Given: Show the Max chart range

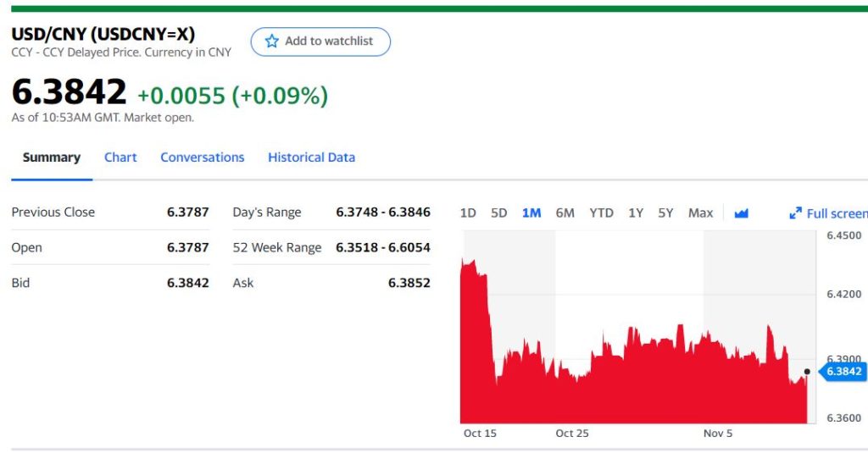Looking at the screenshot, I should (x=700, y=213).
